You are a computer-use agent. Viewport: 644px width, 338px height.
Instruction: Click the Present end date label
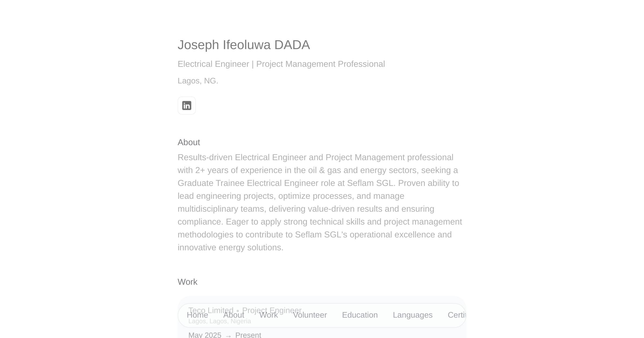coord(248,335)
